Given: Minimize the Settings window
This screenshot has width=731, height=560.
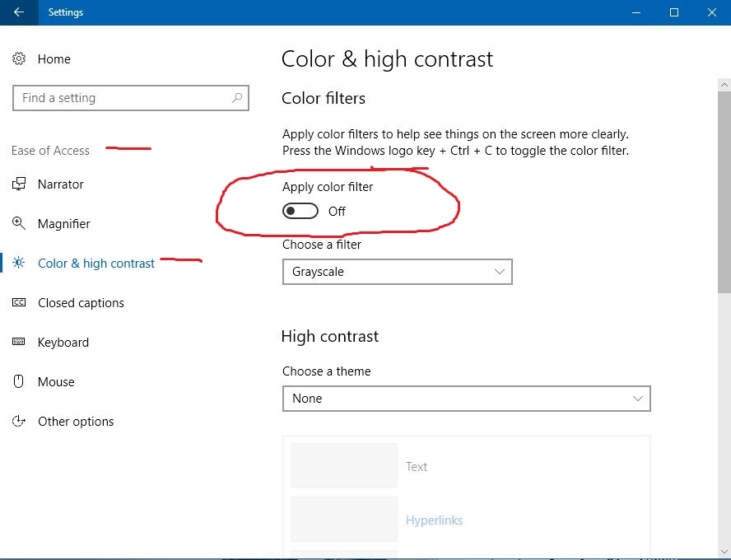Looking at the screenshot, I should point(636,12).
